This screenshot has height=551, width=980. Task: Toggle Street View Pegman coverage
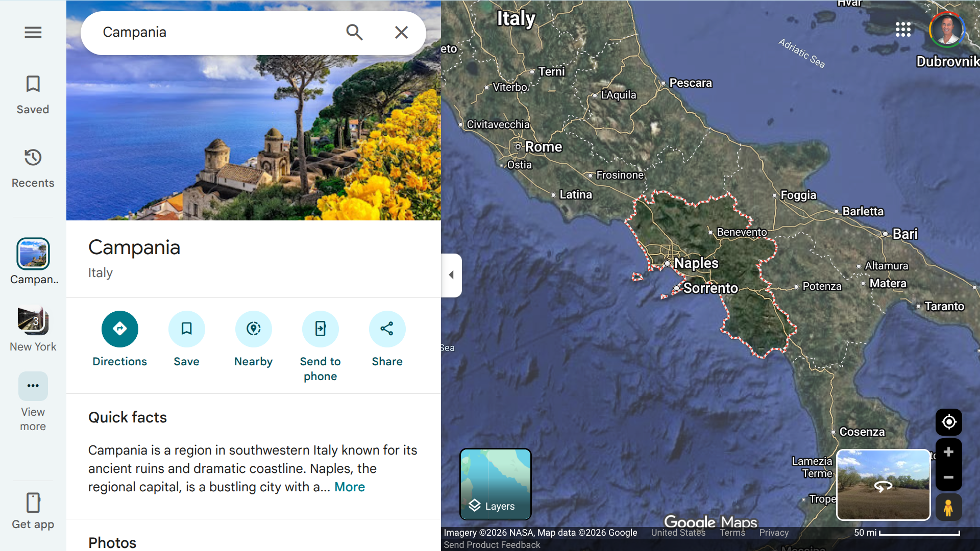click(948, 508)
